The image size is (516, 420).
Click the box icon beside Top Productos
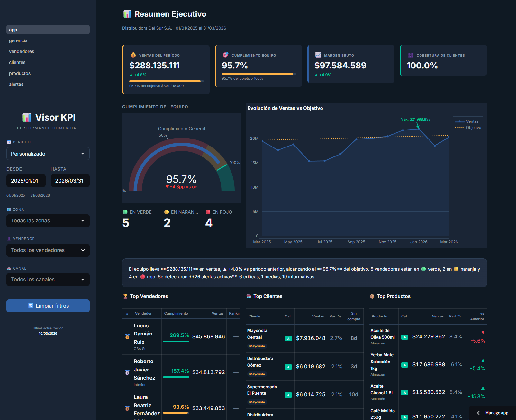(372, 296)
